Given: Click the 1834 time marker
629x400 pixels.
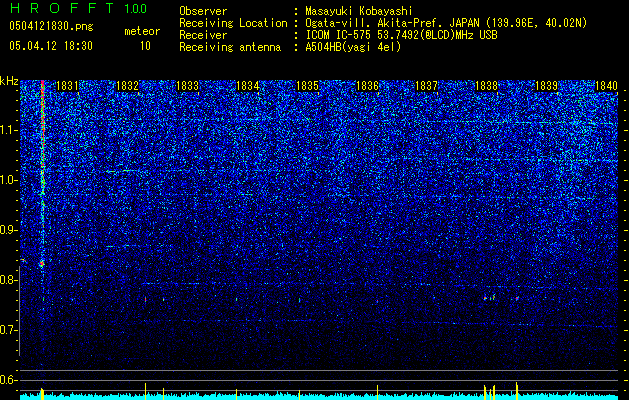Looking at the screenshot, I should pos(248,86).
